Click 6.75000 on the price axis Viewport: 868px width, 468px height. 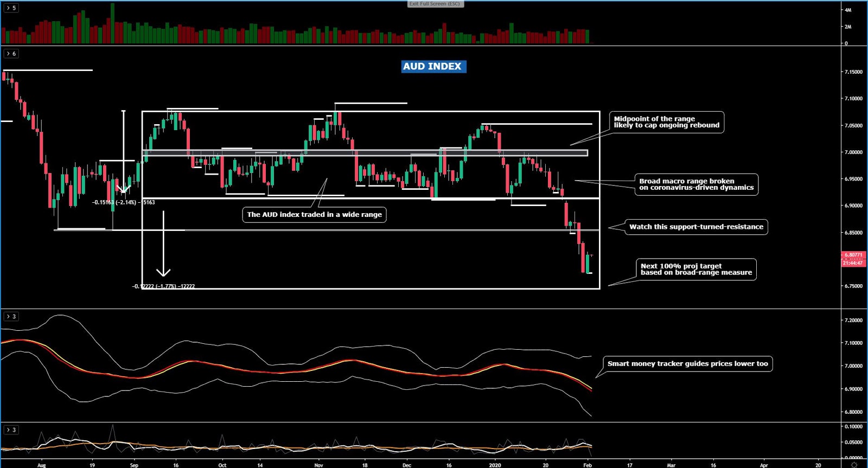[853, 286]
